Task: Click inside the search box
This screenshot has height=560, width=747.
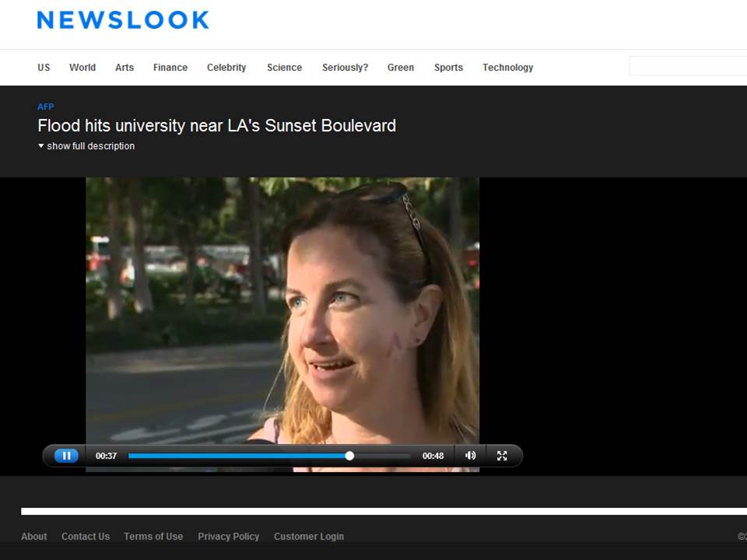Action: [689, 66]
